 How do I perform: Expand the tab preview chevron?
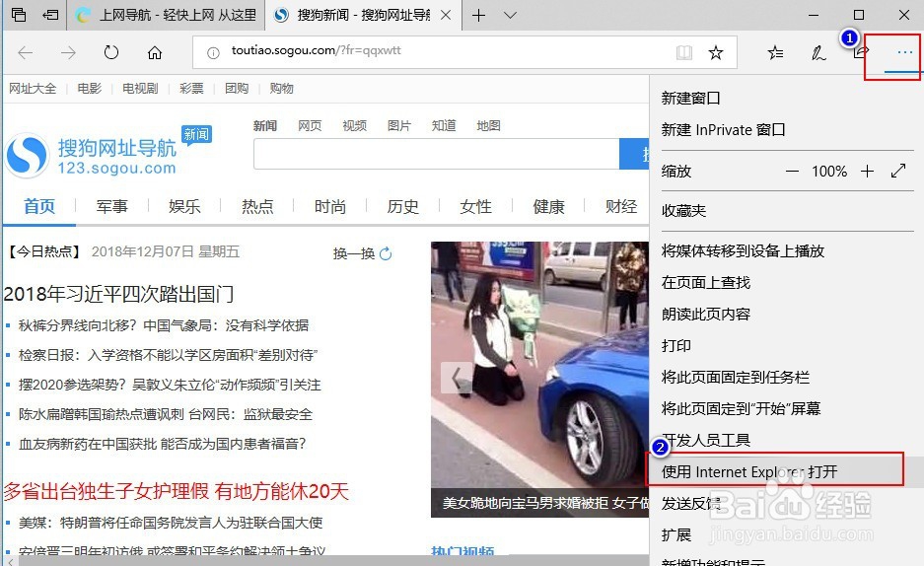click(511, 16)
